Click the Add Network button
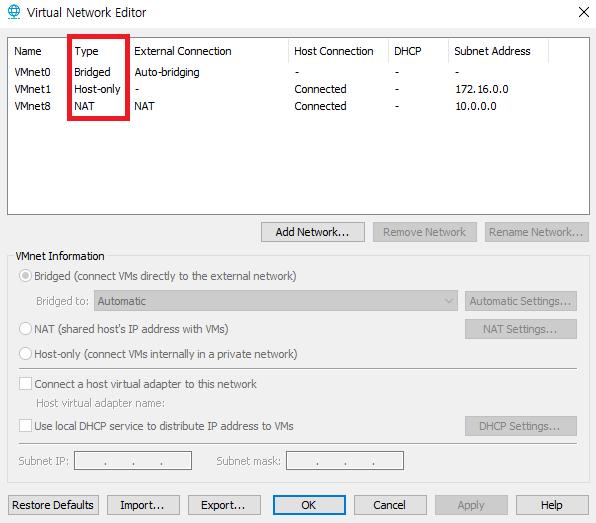The width and height of the screenshot is (596, 523). pos(313,232)
